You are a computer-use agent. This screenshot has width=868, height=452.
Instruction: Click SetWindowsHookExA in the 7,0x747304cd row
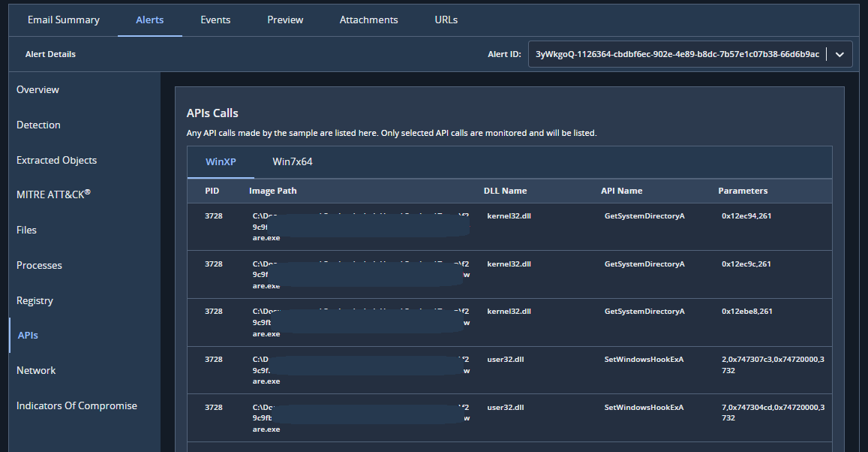[x=644, y=407]
